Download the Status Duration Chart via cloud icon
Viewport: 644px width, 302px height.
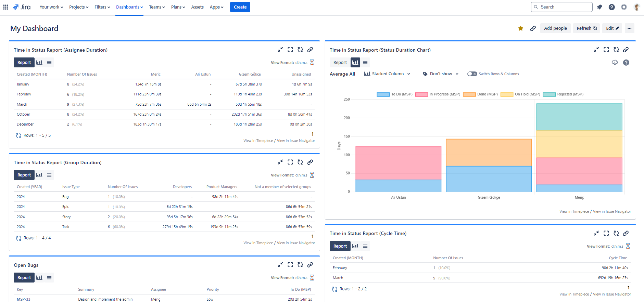coord(615,63)
